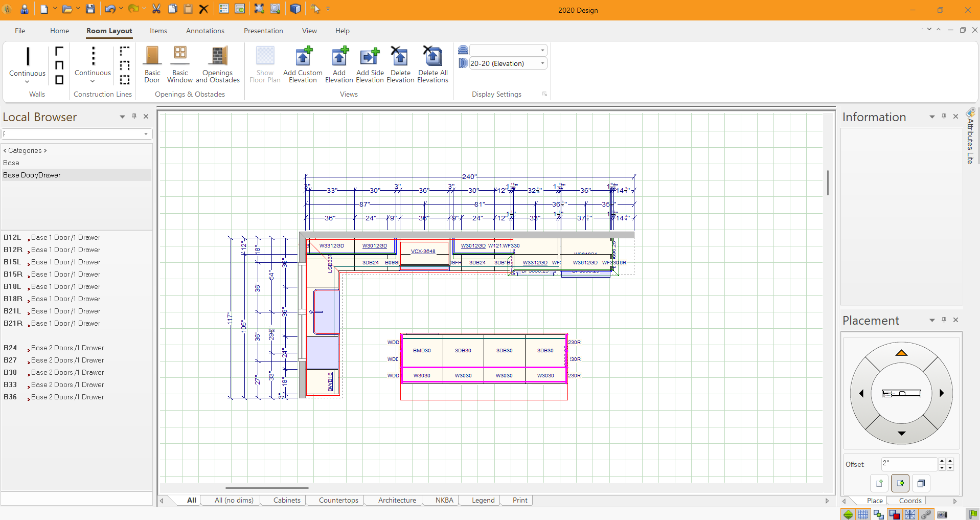This screenshot has height=520, width=980.
Task: Expand the Display Settings dialog launcher
Action: coord(544,94)
